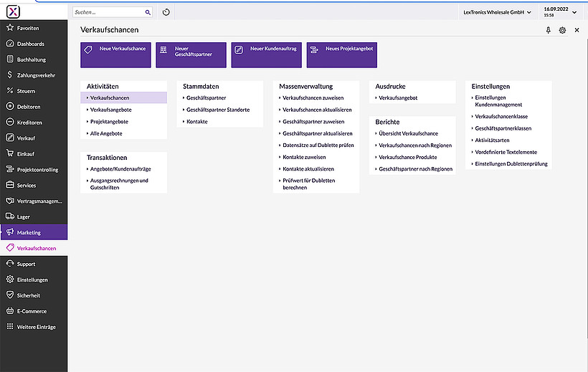This screenshot has height=372, width=588.
Task: Pin the Verkaufschancen panel
Action: (549, 30)
